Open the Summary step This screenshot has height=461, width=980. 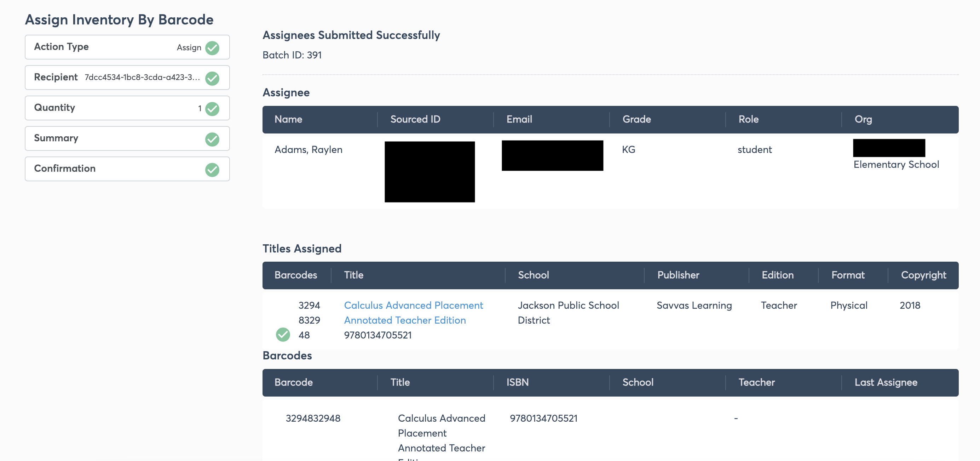(x=127, y=138)
